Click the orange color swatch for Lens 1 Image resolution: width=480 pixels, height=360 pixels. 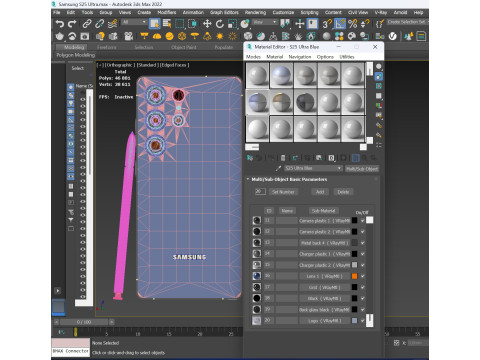(x=354, y=276)
